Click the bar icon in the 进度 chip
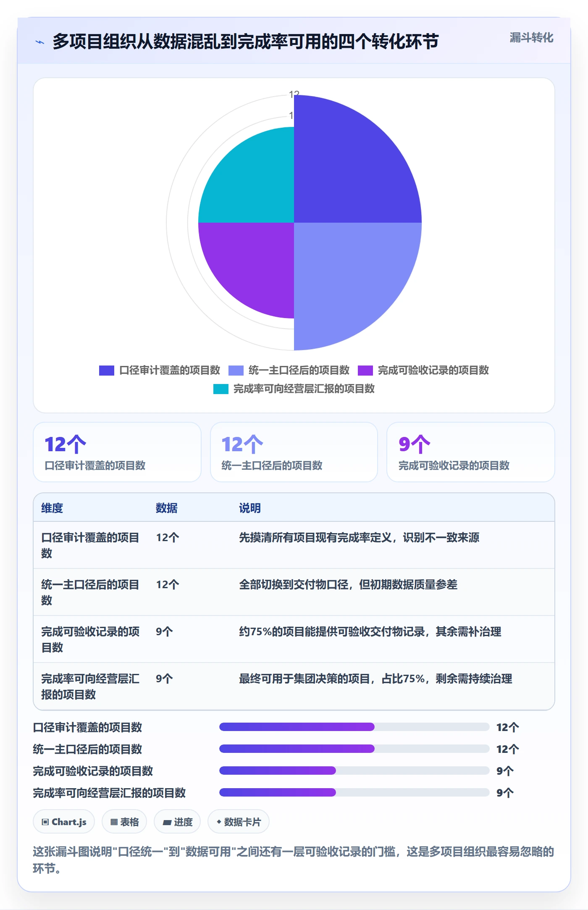 pos(167,822)
